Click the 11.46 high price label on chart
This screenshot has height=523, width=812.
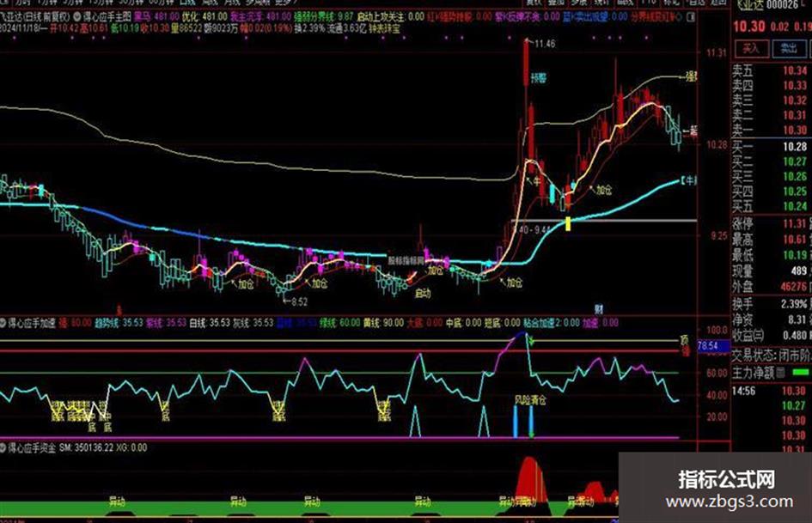[545, 44]
